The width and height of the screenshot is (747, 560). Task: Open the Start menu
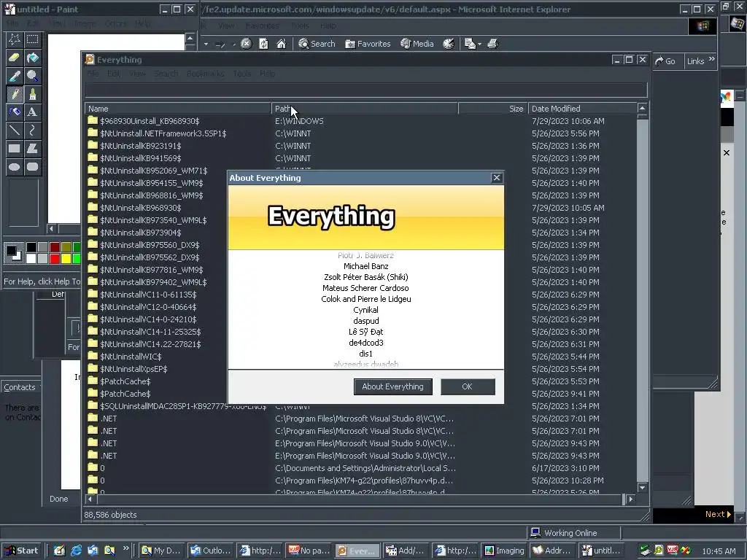21,551
